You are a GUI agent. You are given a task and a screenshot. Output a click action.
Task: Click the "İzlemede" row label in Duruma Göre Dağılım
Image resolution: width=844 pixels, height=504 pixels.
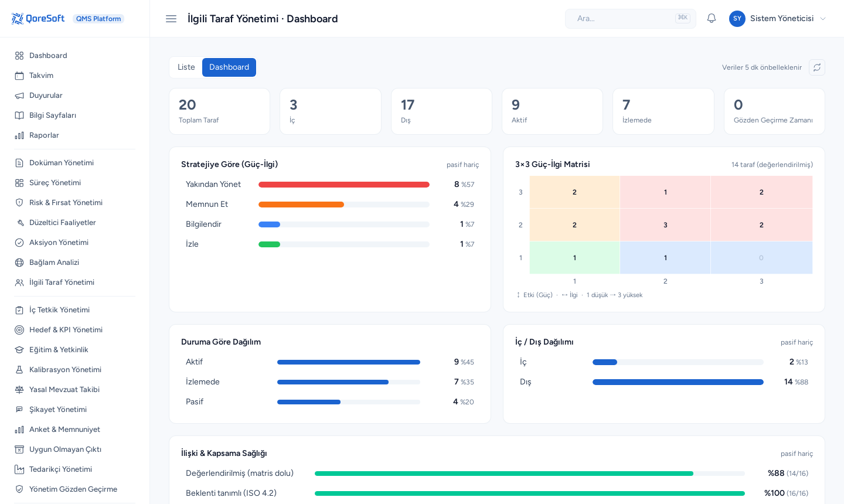203,382
